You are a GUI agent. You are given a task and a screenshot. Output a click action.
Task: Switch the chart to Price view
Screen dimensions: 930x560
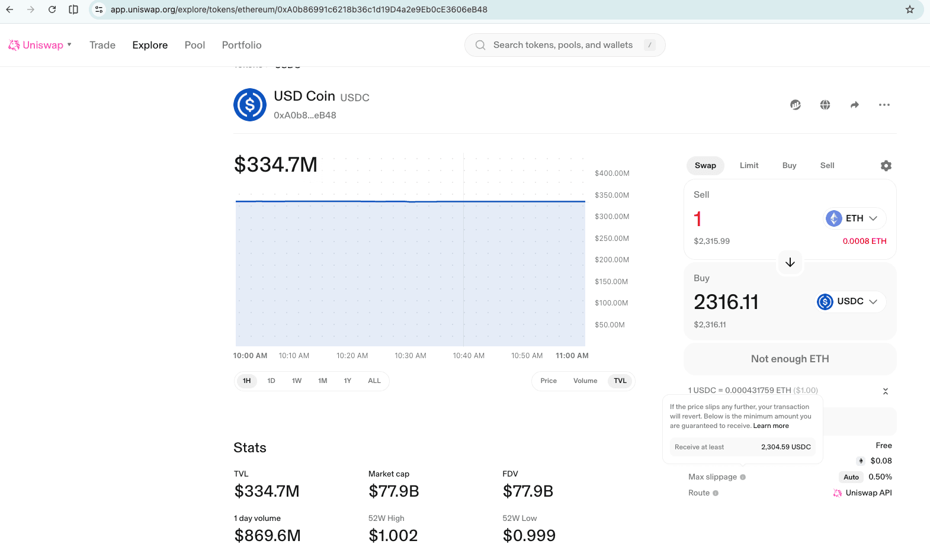(549, 381)
